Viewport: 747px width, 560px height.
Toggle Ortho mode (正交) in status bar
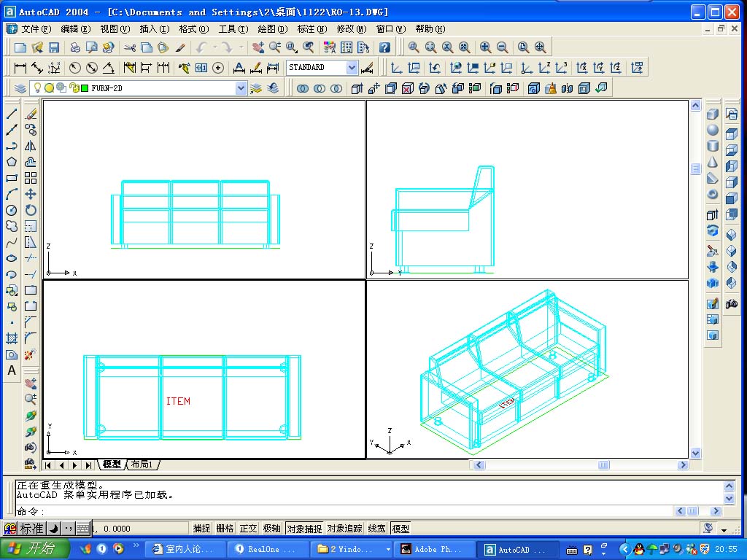(x=248, y=529)
